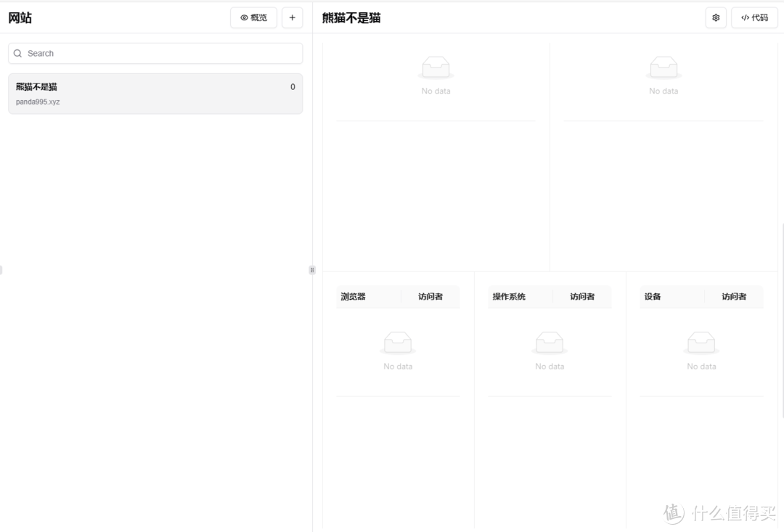The width and height of the screenshot is (784, 532).
Task: Switch to the 设备 panel header
Action: [x=652, y=296]
